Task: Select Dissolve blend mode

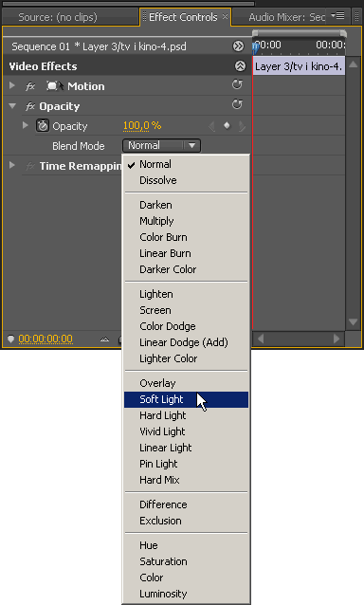Action: [186, 180]
